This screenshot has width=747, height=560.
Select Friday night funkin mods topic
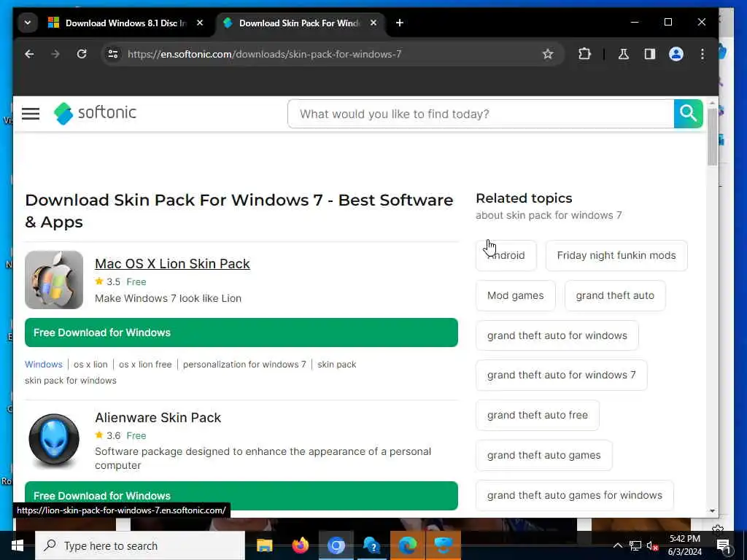pos(616,255)
